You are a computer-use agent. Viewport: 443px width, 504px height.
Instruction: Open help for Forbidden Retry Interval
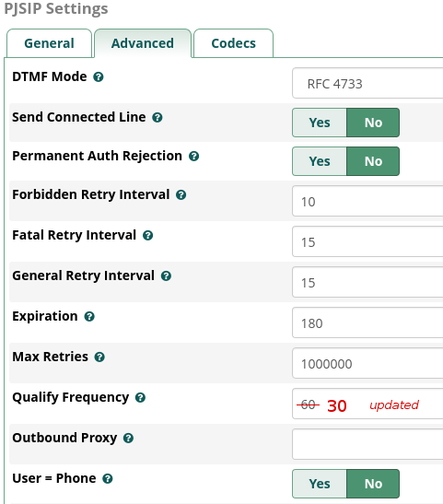point(181,195)
